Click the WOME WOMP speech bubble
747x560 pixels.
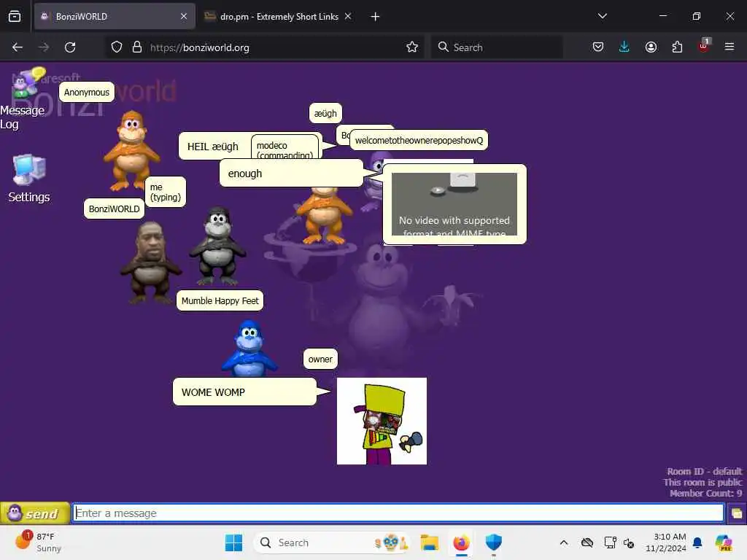[244, 392]
